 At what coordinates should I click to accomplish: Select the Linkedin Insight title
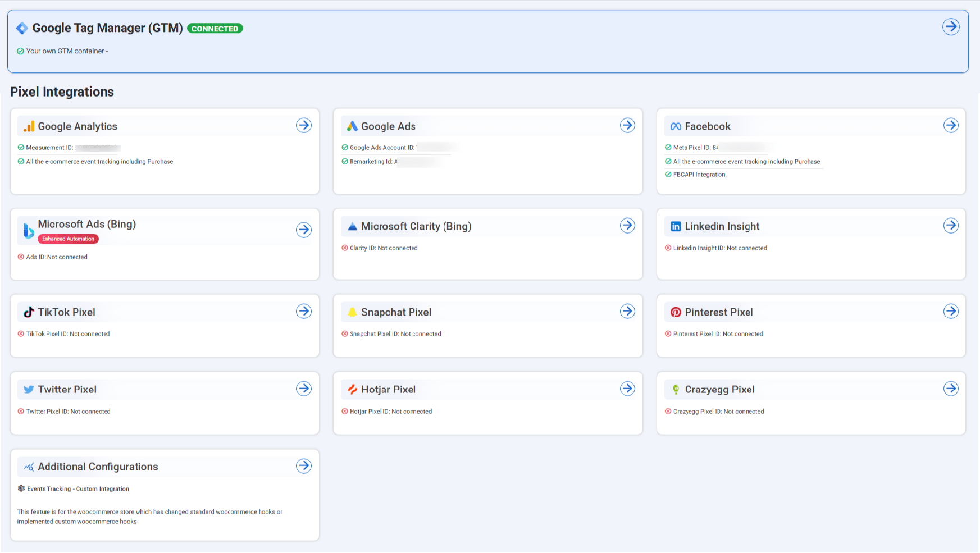click(722, 227)
